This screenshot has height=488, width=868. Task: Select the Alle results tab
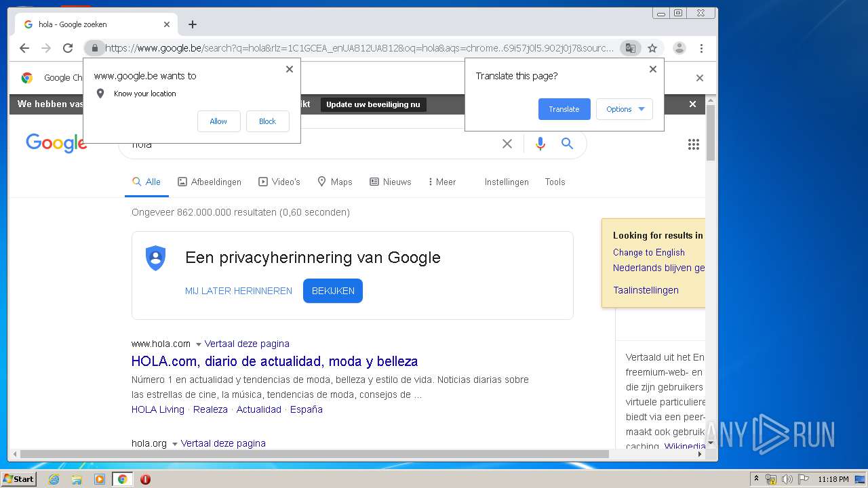pos(146,182)
